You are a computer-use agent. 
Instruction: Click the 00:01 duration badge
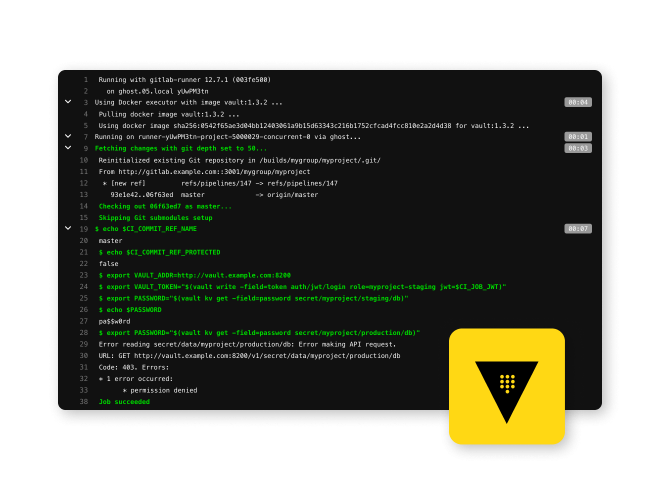pos(578,136)
